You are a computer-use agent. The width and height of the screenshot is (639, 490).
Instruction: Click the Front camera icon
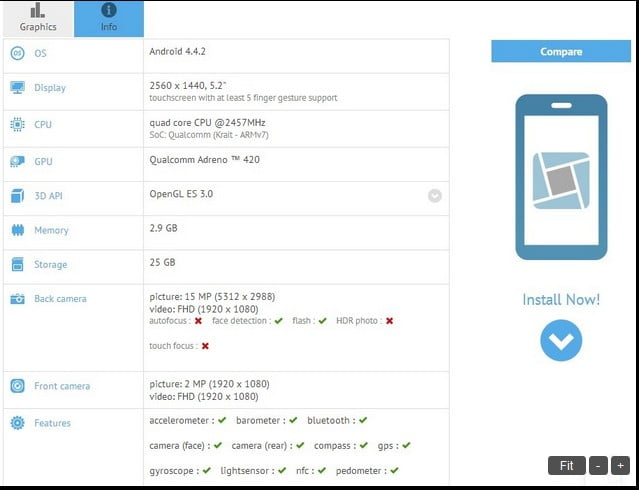pos(17,386)
